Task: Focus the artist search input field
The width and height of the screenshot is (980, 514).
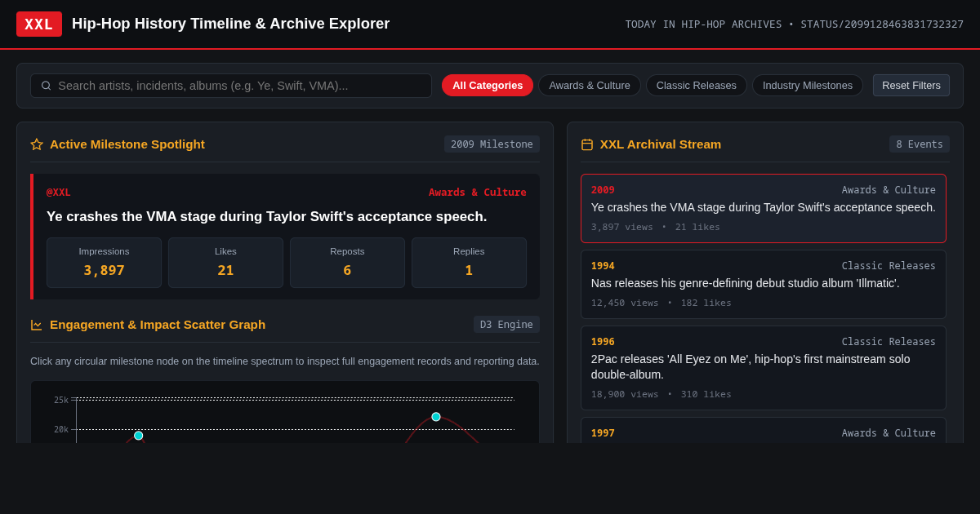Action: point(231,86)
